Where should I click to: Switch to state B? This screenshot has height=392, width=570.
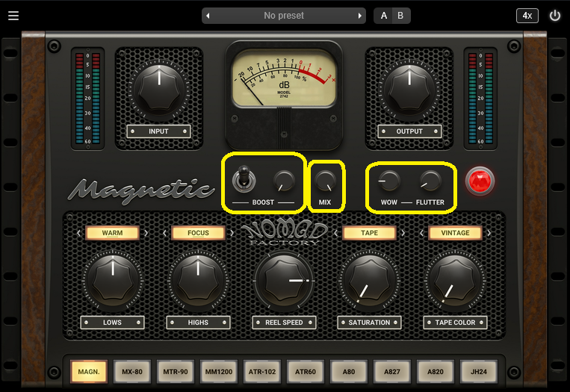[400, 16]
